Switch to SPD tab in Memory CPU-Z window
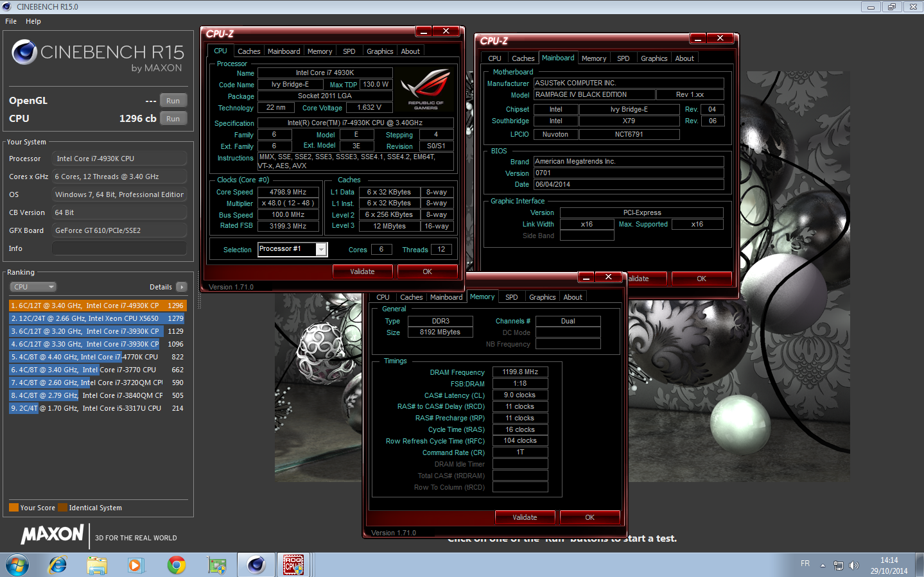This screenshot has width=924, height=577. pyautogui.click(x=511, y=297)
